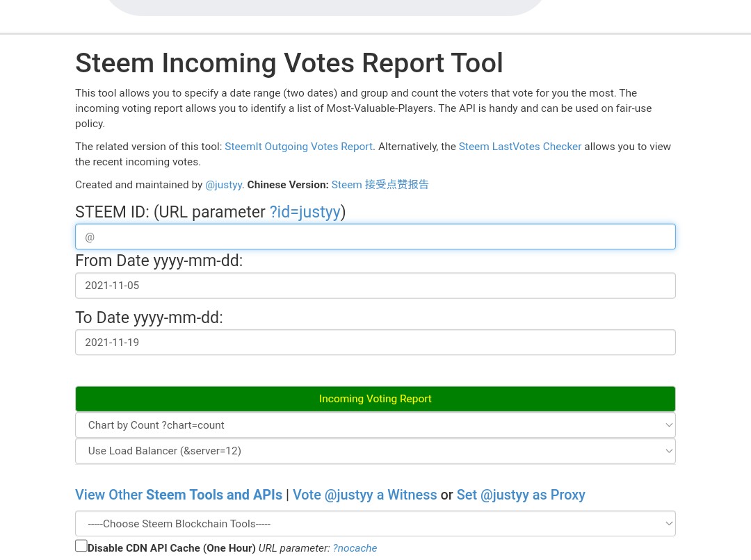Click Vote @justyy a Witness link
This screenshot has width=751, height=560.
[364, 495]
